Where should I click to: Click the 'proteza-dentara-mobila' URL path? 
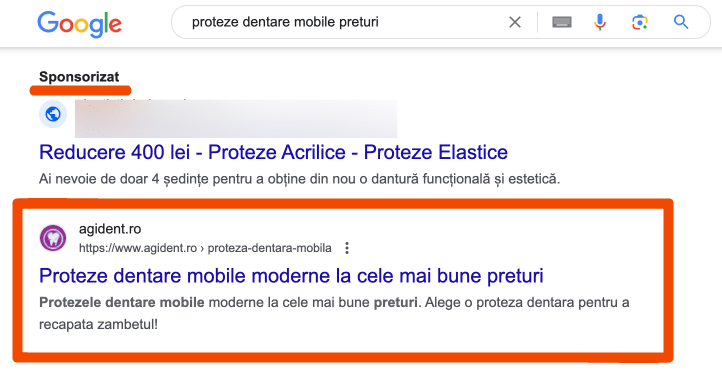269,248
